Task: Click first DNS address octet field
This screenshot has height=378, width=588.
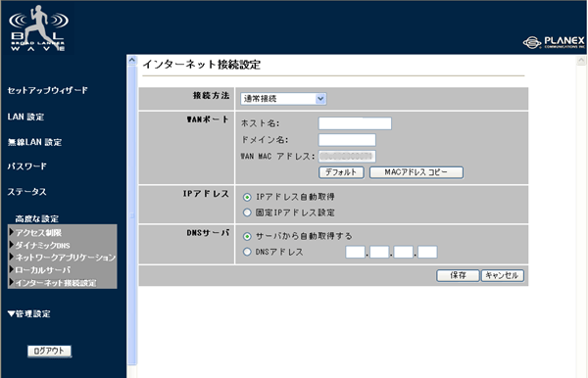Action: (x=355, y=252)
